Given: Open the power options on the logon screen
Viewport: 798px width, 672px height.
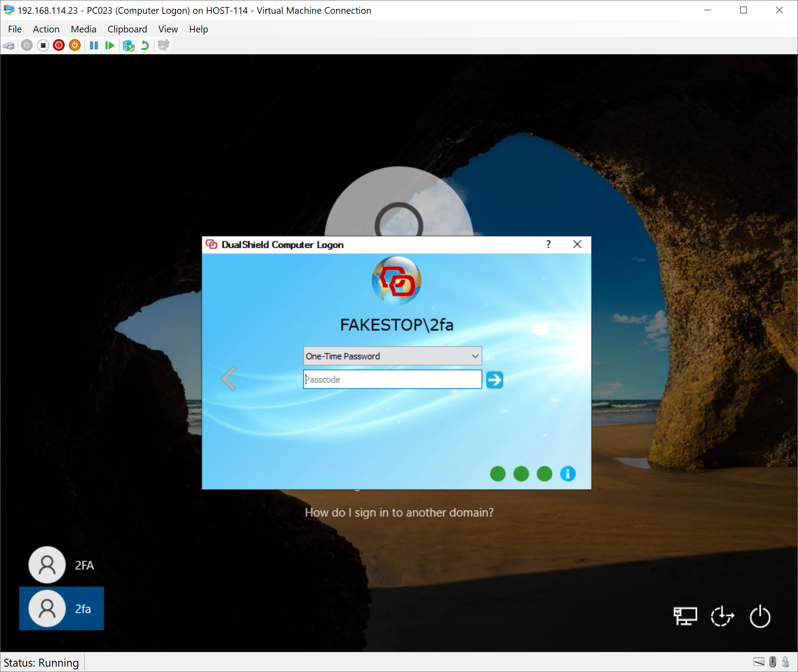Looking at the screenshot, I should point(760,617).
